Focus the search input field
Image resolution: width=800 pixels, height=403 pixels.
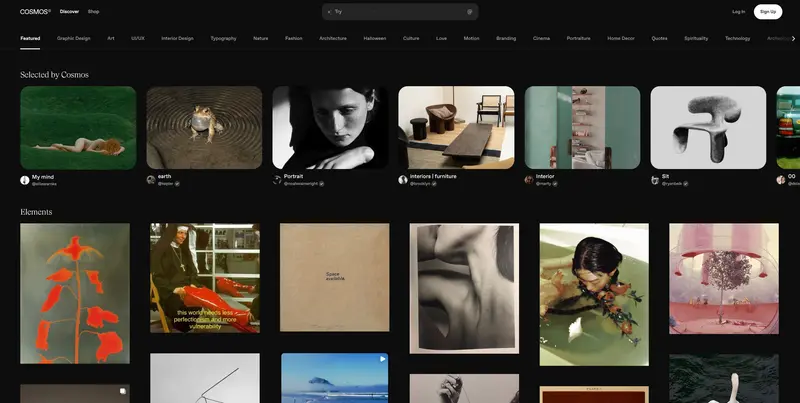click(400, 12)
